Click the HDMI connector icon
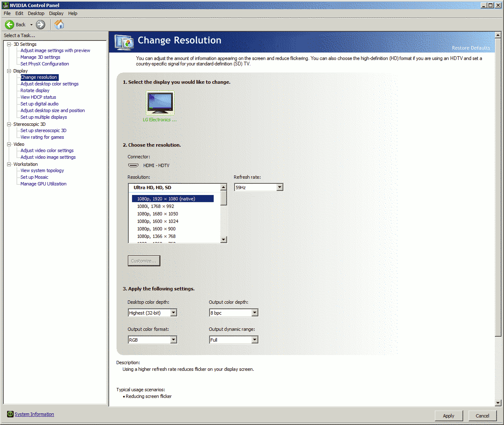The image size is (504, 425). click(x=133, y=165)
